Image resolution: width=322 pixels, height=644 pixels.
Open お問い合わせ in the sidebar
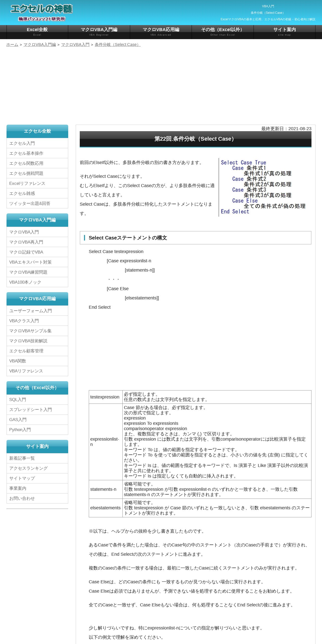coord(37,498)
